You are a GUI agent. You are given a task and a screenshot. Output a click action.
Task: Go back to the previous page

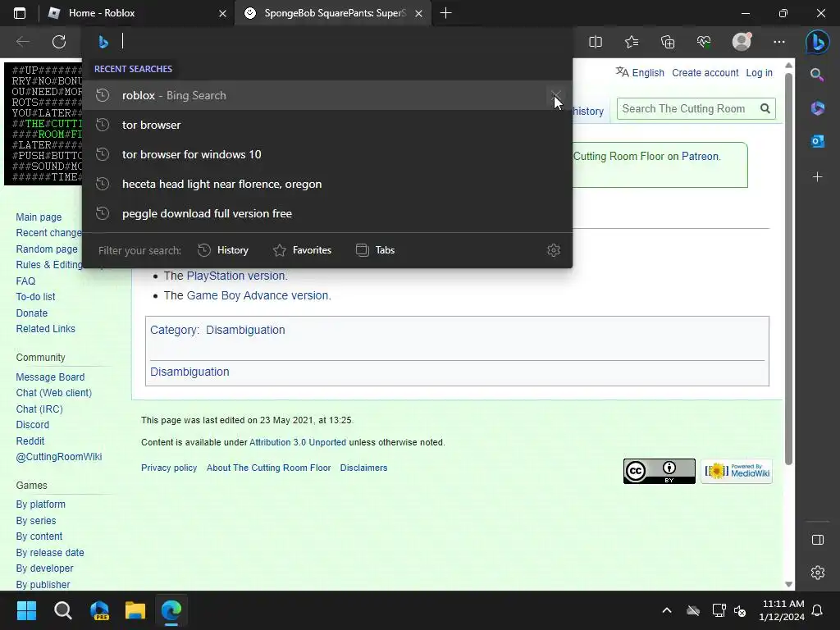22,41
